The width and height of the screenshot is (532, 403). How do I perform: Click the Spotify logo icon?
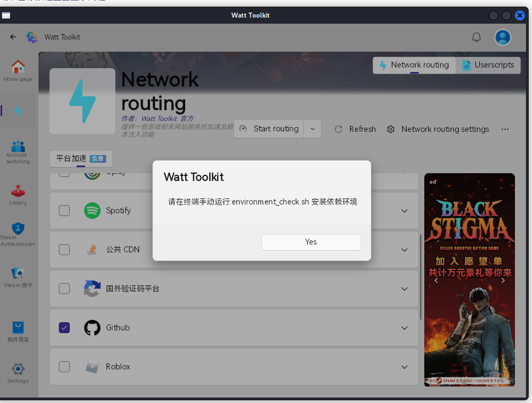tap(92, 211)
